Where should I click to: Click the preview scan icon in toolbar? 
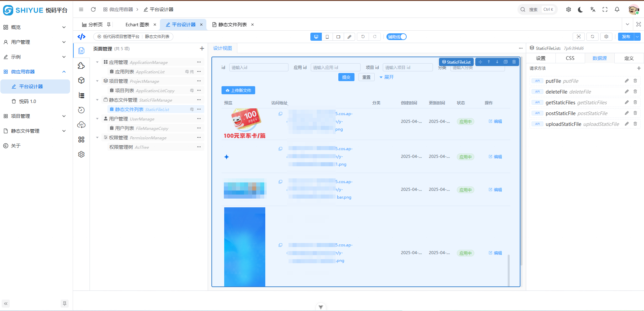579,37
